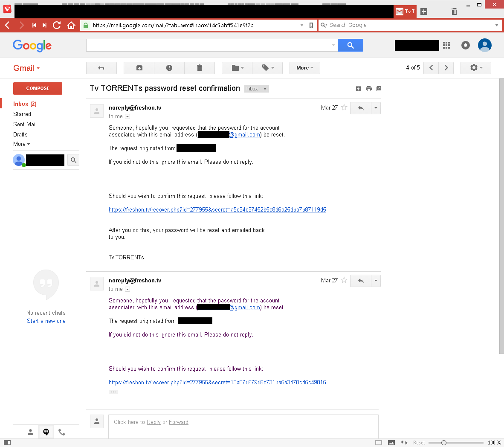This screenshot has width=504, height=447.
Task: Show details of first message recipients
Action: pos(127,116)
